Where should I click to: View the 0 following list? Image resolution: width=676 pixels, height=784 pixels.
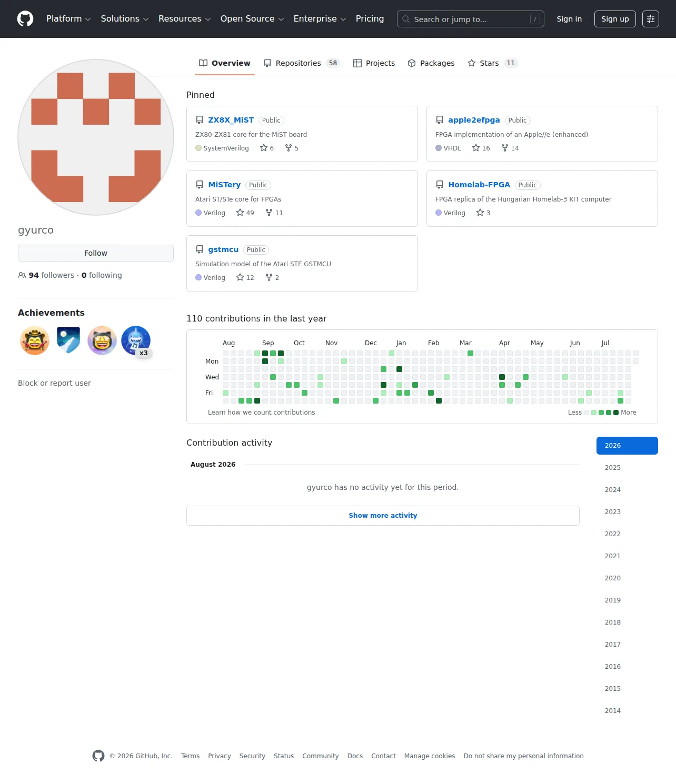[102, 275]
